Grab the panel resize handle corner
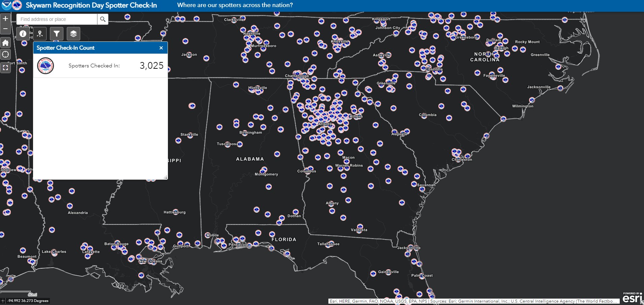 [x=165, y=177]
